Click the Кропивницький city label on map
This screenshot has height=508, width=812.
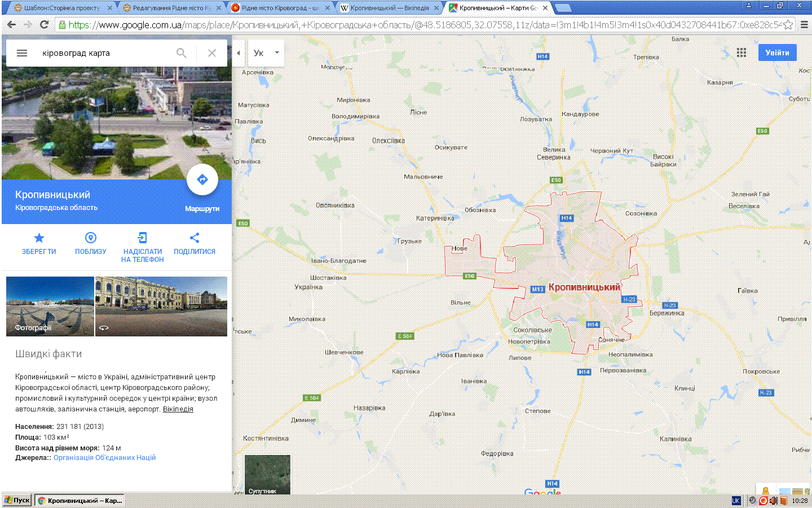584,287
